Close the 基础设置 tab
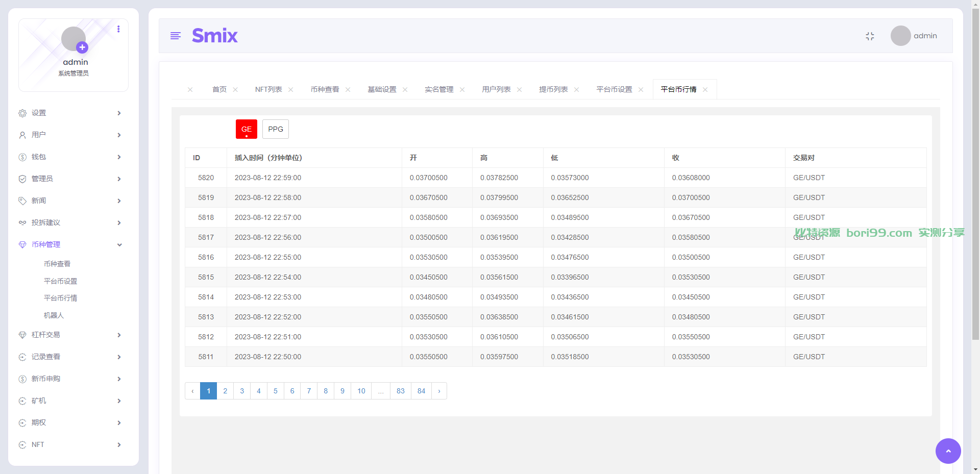The height and width of the screenshot is (474, 980). (405, 90)
